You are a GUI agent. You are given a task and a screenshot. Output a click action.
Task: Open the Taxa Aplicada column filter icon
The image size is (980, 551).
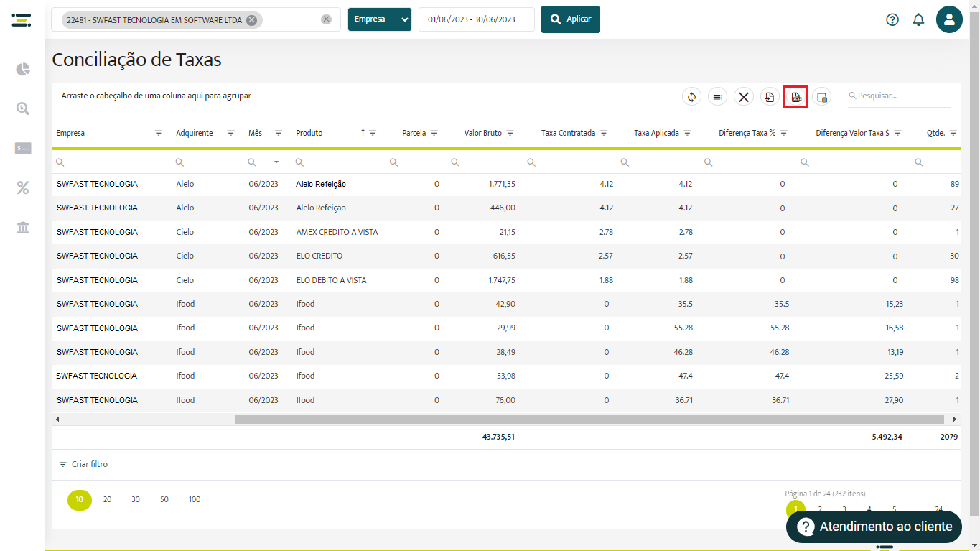[x=687, y=133]
